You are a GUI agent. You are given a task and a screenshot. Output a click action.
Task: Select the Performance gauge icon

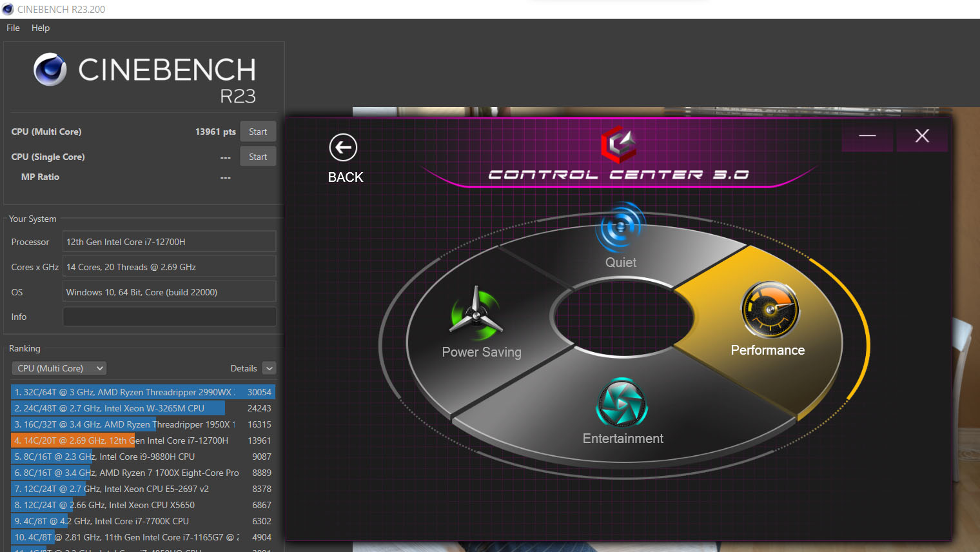pos(770,310)
